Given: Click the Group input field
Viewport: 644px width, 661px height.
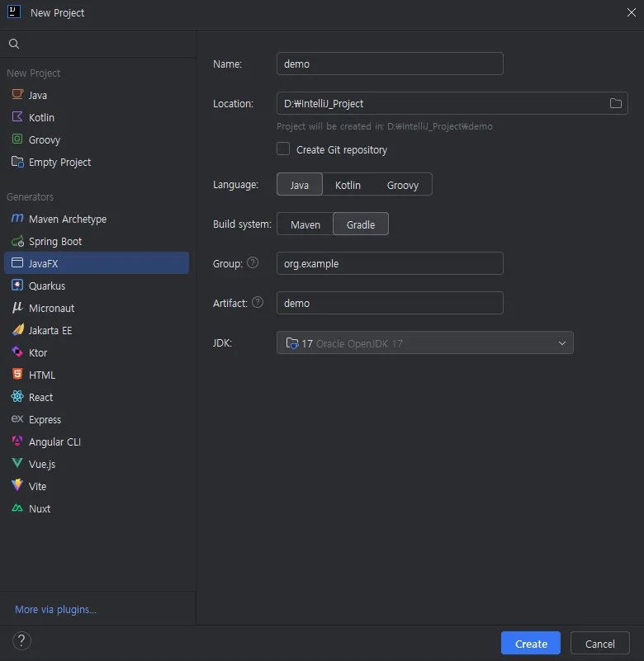Looking at the screenshot, I should pyautogui.click(x=390, y=263).
